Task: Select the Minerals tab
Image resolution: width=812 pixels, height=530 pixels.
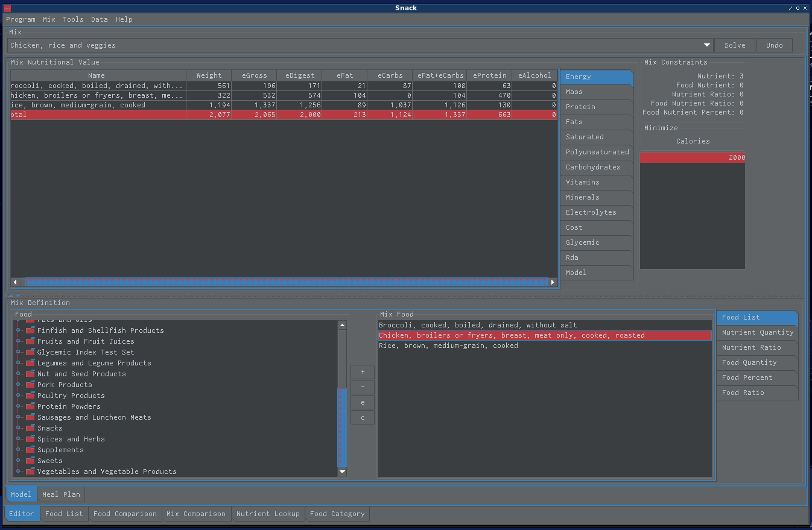Action: [597, 198]
